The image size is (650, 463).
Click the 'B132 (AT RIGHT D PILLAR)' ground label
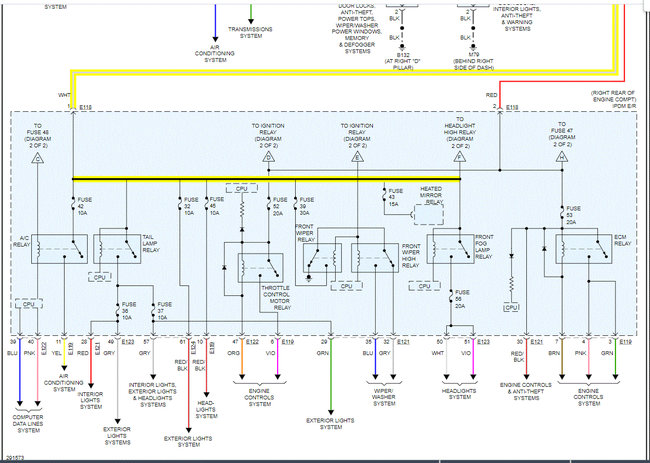click(x=402, y=61)
